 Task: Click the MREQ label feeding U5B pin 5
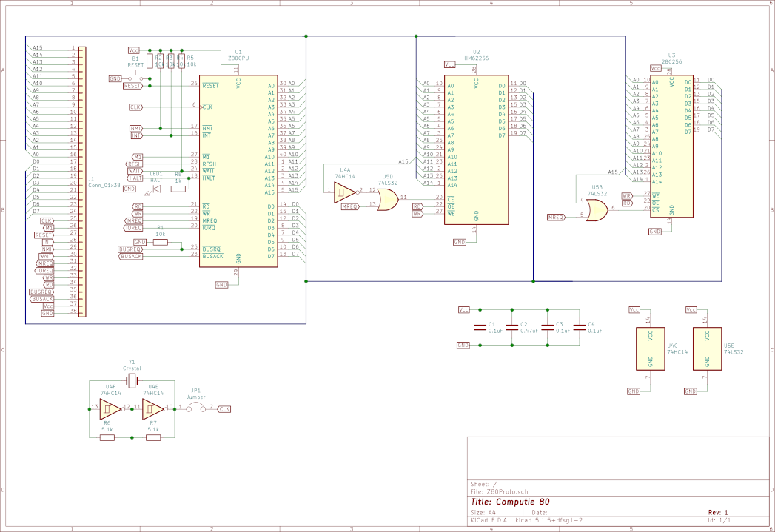tap(556, 218)
